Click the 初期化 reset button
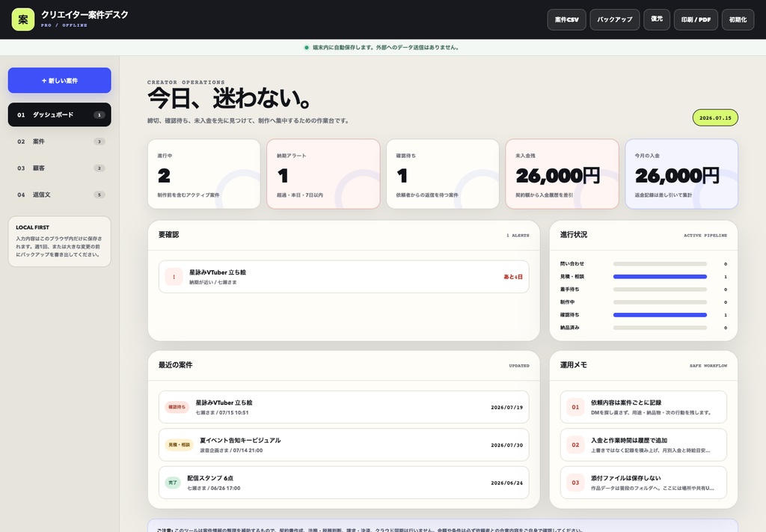The width and height of the screenshot is (766, 532). pos(738,19)
